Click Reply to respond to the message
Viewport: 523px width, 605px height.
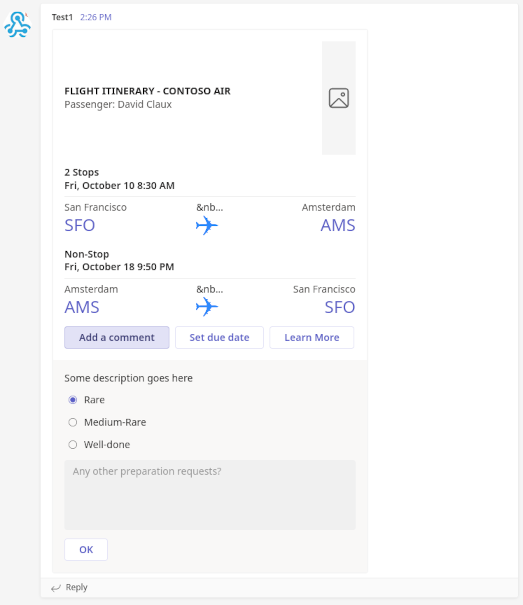[76, 587]
